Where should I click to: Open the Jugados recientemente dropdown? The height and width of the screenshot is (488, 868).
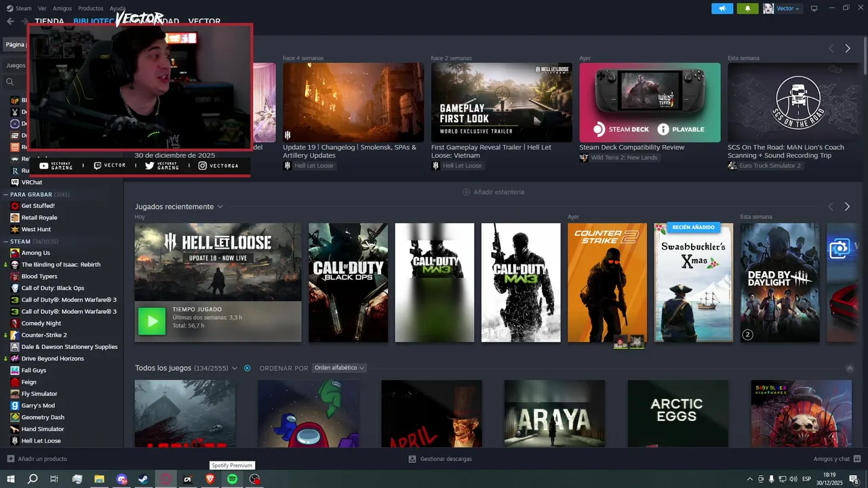point(220,207)
